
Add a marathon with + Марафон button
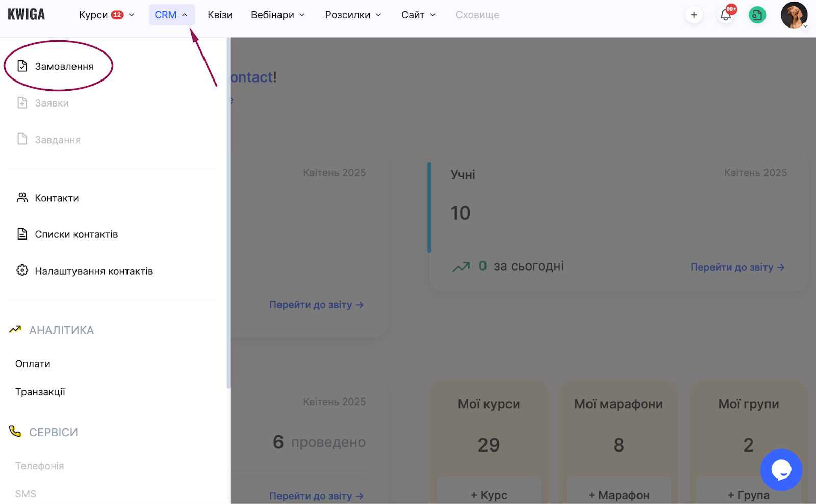tap(619, 490)
